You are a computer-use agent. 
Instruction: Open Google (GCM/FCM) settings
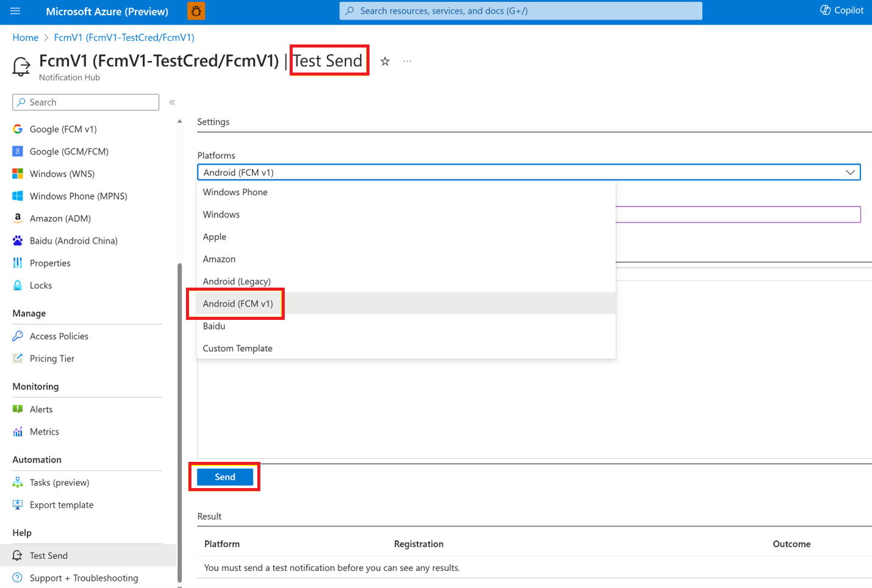69,151
